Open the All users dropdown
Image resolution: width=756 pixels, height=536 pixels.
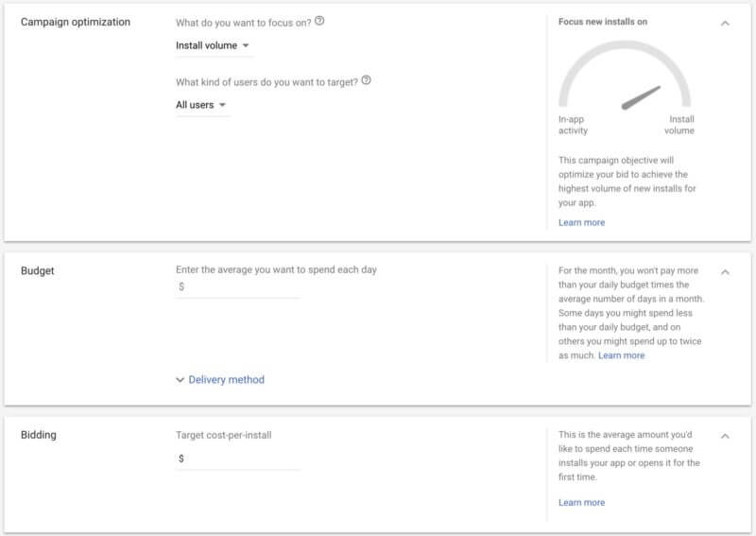click(x=201, y=105)
